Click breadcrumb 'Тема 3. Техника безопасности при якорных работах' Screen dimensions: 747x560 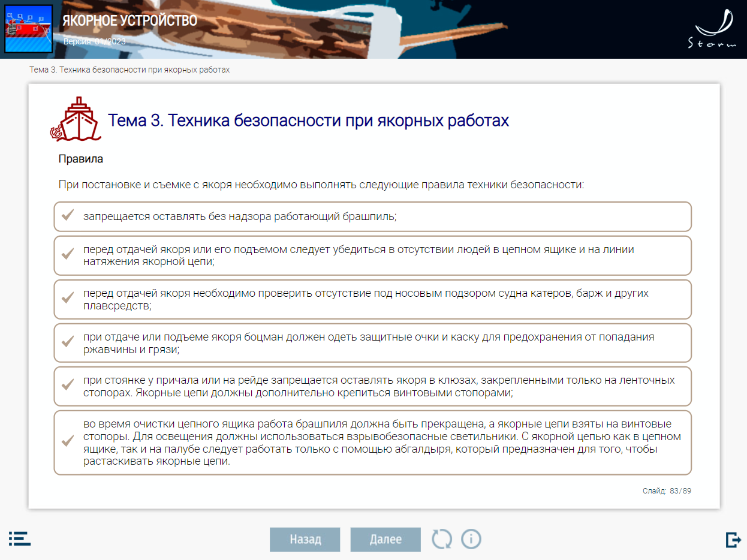129,70
